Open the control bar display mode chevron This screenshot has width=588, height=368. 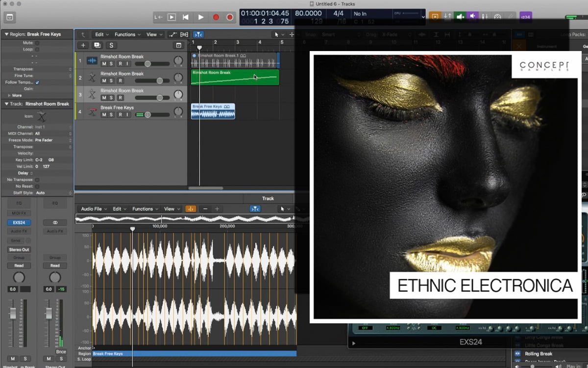click(423, 17)
